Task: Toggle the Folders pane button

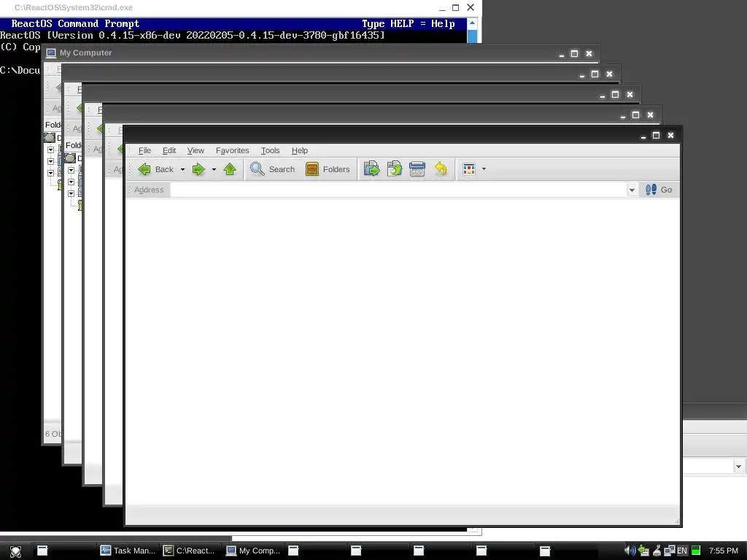Action: pos(328,169)
